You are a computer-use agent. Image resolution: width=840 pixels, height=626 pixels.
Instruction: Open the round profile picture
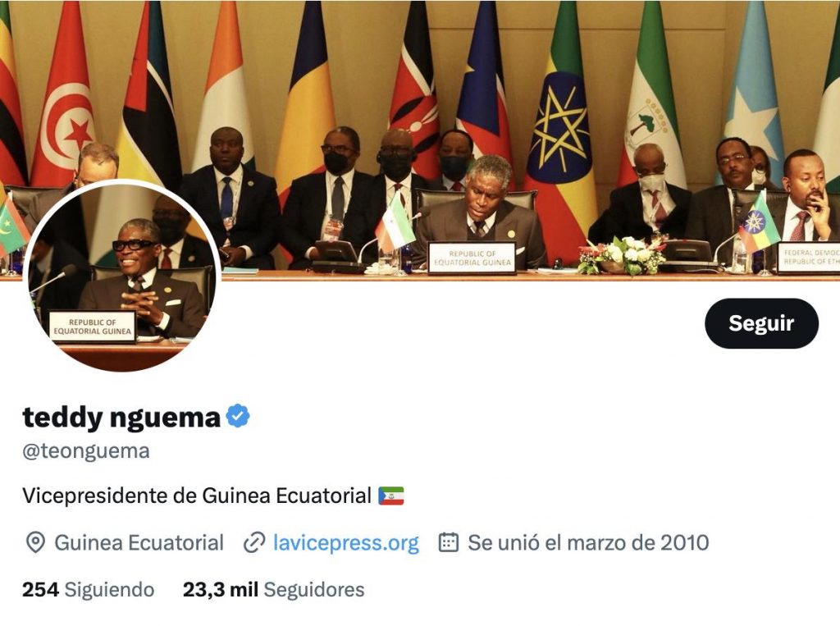[x=121, y=277]
